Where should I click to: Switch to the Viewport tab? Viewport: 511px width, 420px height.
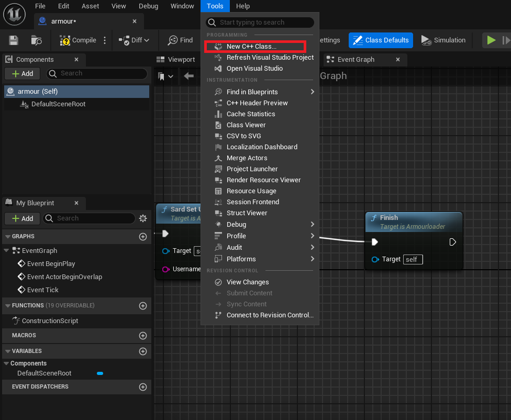click(175, 60)
